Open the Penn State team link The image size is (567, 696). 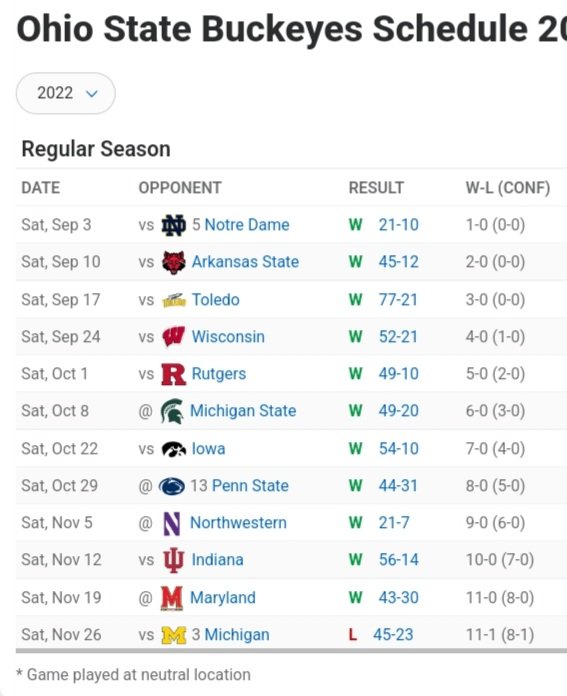[250, 486]
